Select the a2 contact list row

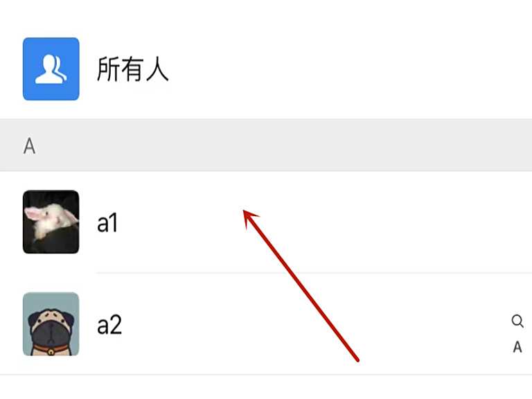click(x=266, y=324)
